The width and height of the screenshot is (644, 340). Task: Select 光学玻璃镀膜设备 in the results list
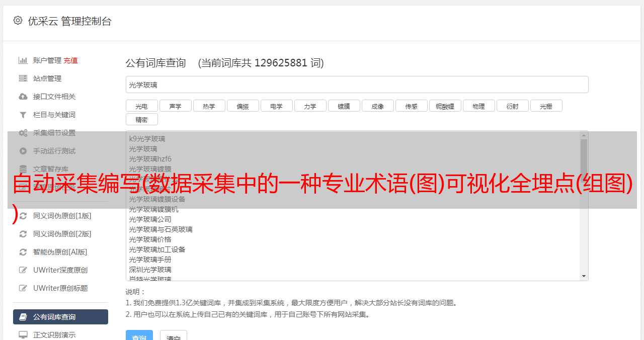click(157, 199)
